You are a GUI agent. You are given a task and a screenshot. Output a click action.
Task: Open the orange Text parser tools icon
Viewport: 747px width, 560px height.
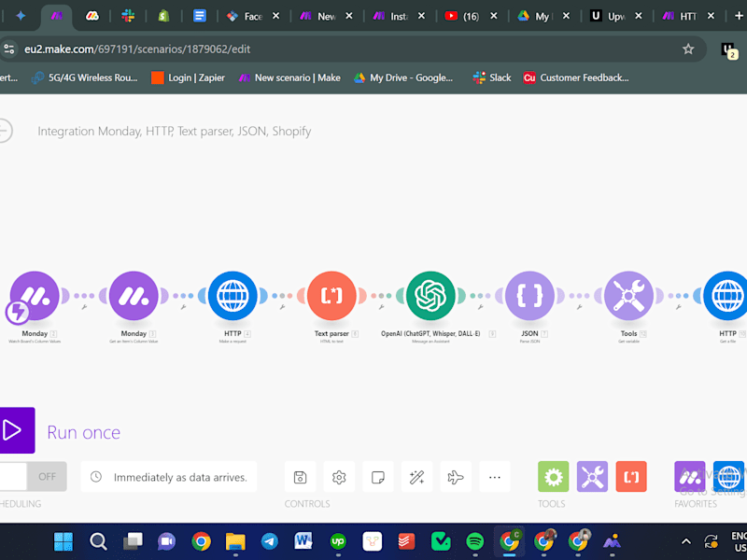[x=631, y=476]
